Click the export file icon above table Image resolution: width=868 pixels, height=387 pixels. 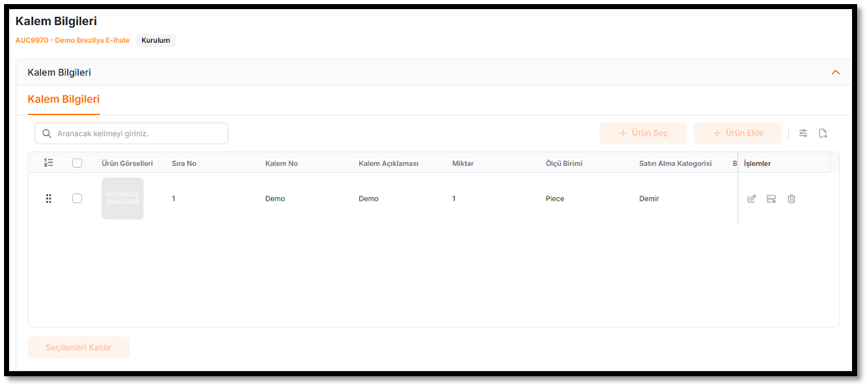point(823,133)
